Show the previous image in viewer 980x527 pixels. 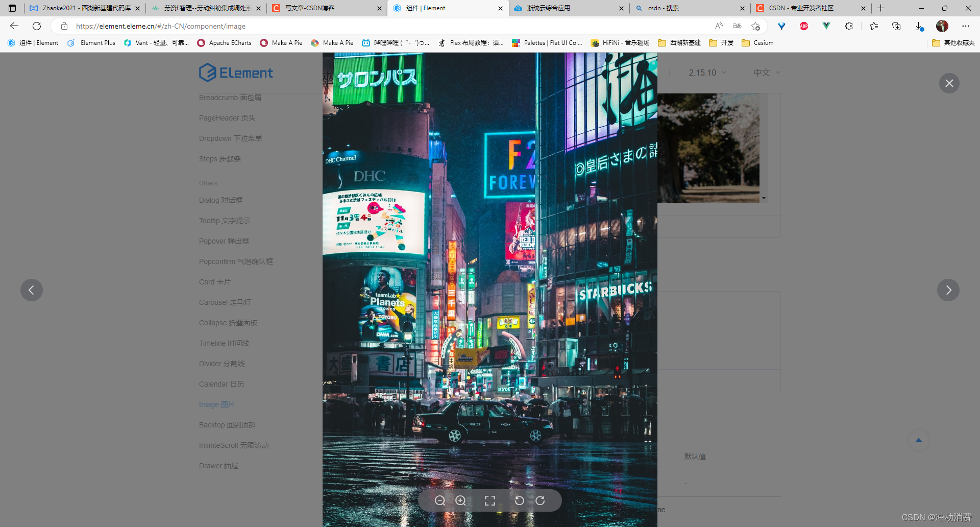(x=32, y=290)
